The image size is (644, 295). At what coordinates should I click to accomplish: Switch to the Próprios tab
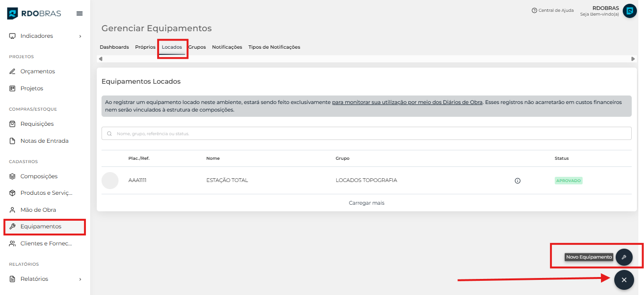[x=145, y=47]
